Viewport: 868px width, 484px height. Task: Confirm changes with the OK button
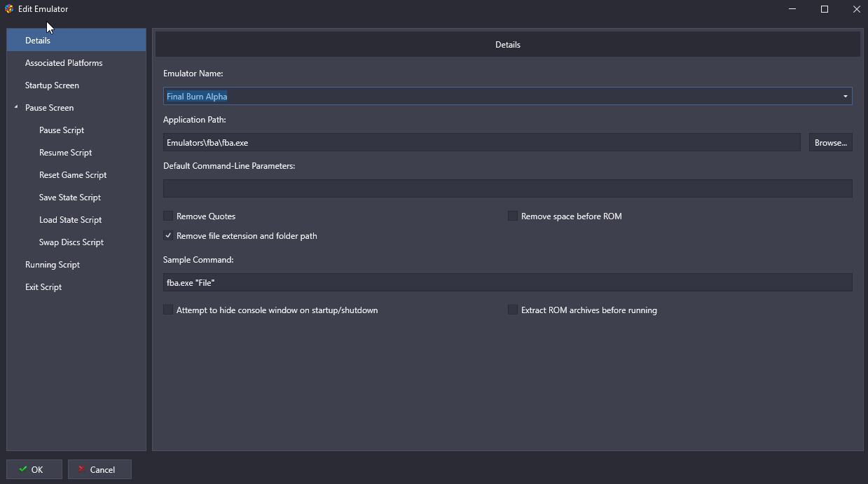[34, 469]
